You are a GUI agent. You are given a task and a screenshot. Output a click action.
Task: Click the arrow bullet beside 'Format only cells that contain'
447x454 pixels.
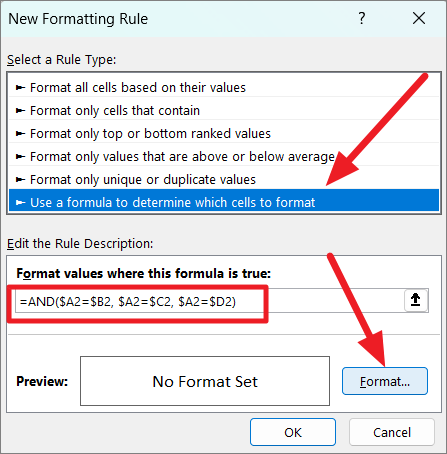coord(21,110)
